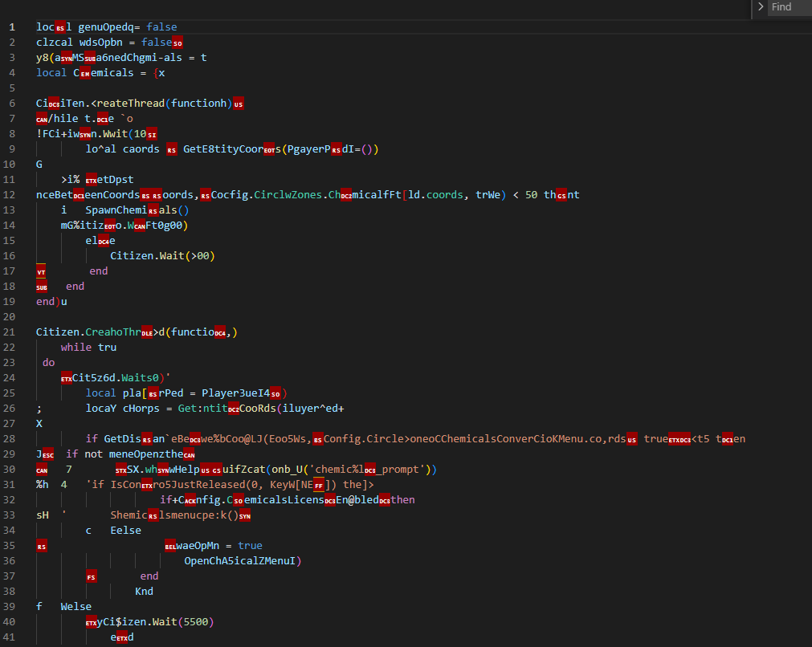Click the 'end' keyword on line 17
This screenshot has height=647, width=812.
[99, 271]
